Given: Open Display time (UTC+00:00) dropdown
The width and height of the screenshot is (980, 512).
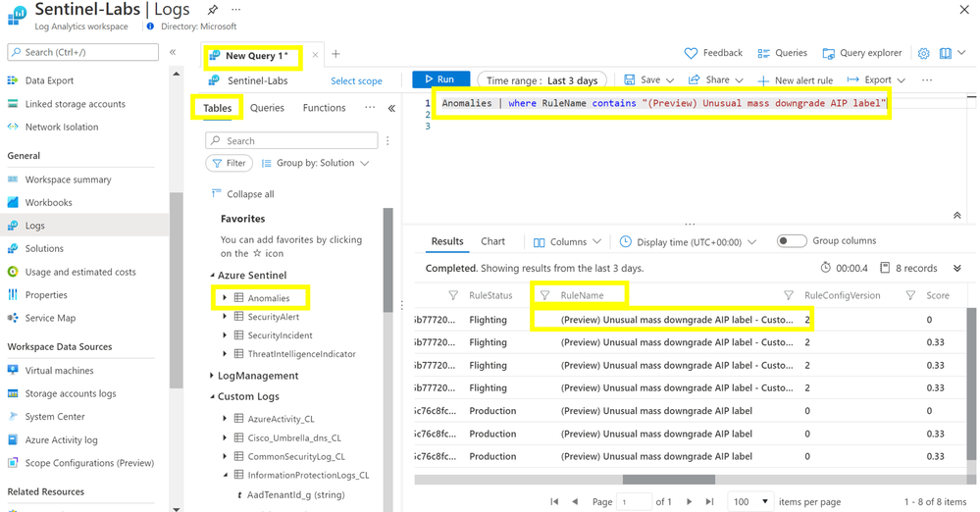Looking at the screenshot, I should [688, 242].
